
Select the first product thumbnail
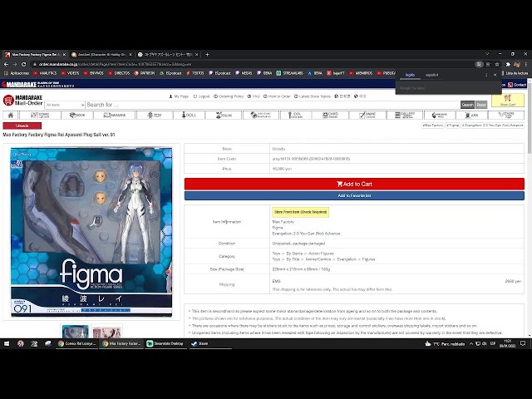[x=75, y=332]
